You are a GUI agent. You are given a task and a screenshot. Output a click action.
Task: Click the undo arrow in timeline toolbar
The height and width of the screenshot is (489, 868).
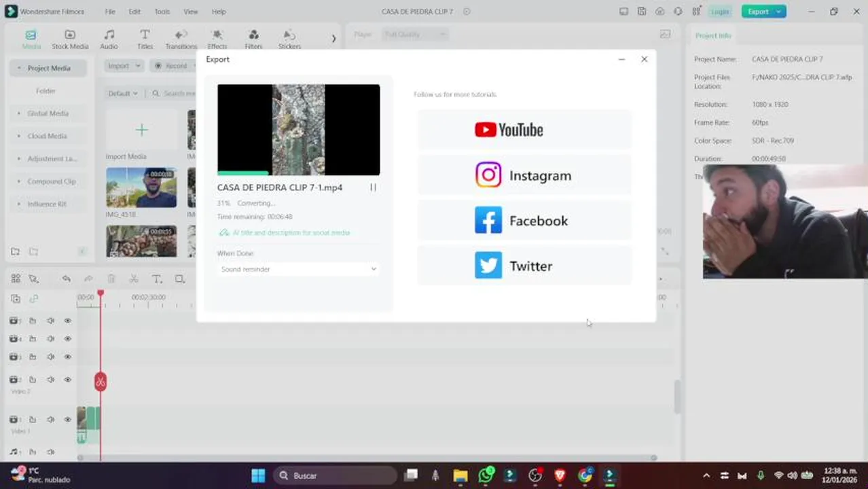click(x=66, y=279)
